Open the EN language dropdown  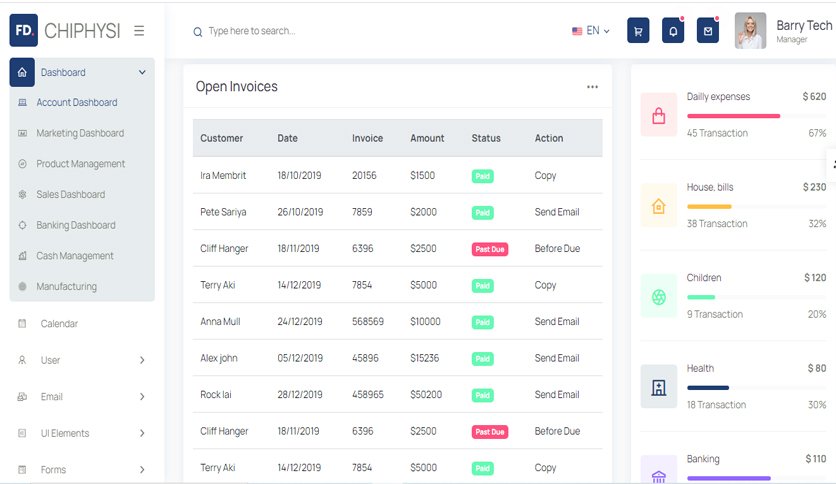[591, 31]
